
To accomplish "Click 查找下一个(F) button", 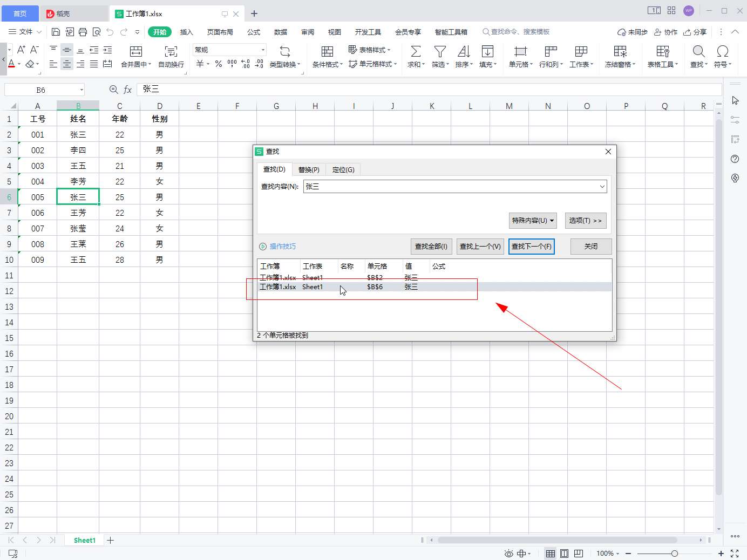I will [x=532, y=246].
